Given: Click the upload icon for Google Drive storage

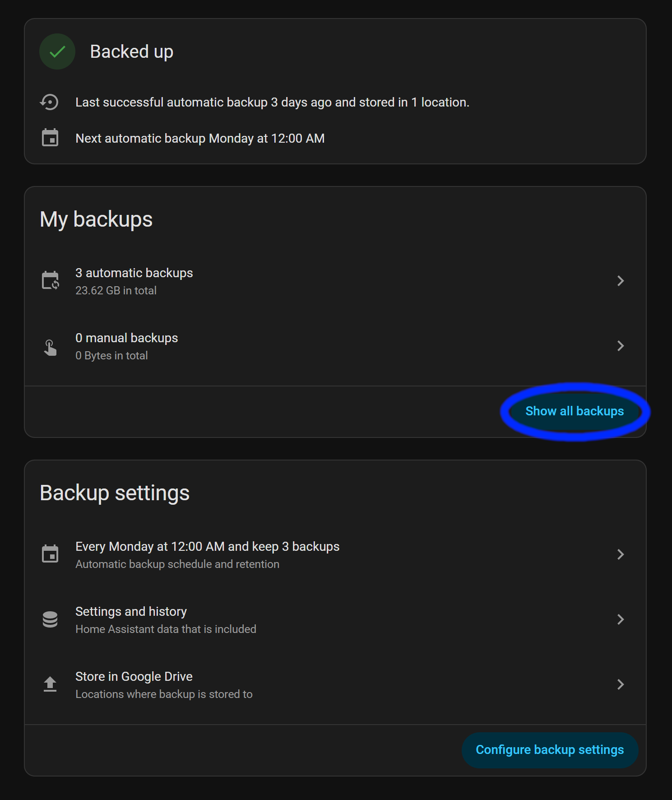Looking at the screenshot, I should pos(50,684).
